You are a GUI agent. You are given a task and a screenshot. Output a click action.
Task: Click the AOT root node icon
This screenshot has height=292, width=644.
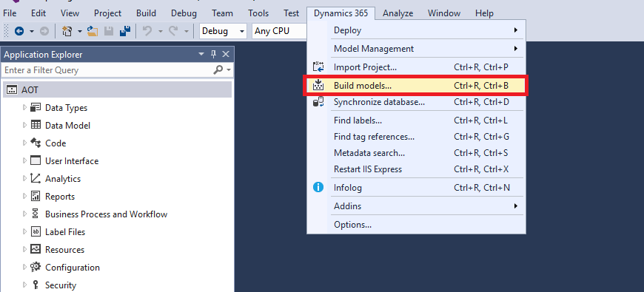click(12, 89)
